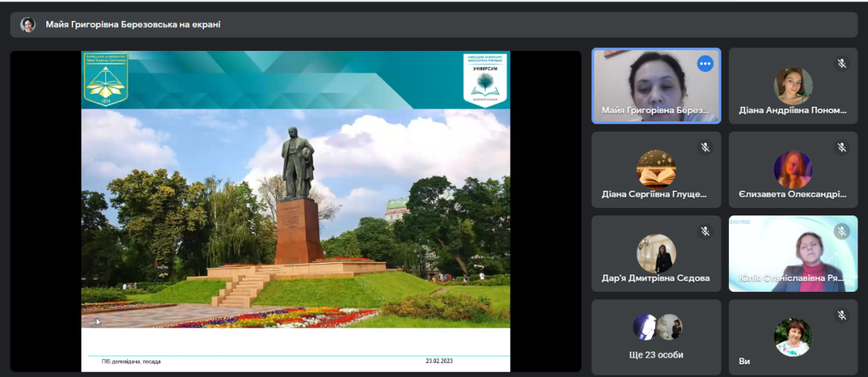Viewport: 868px width, 377px height.
Task: Open the Ще 23 особи participants tile
Action: [656, 337]
